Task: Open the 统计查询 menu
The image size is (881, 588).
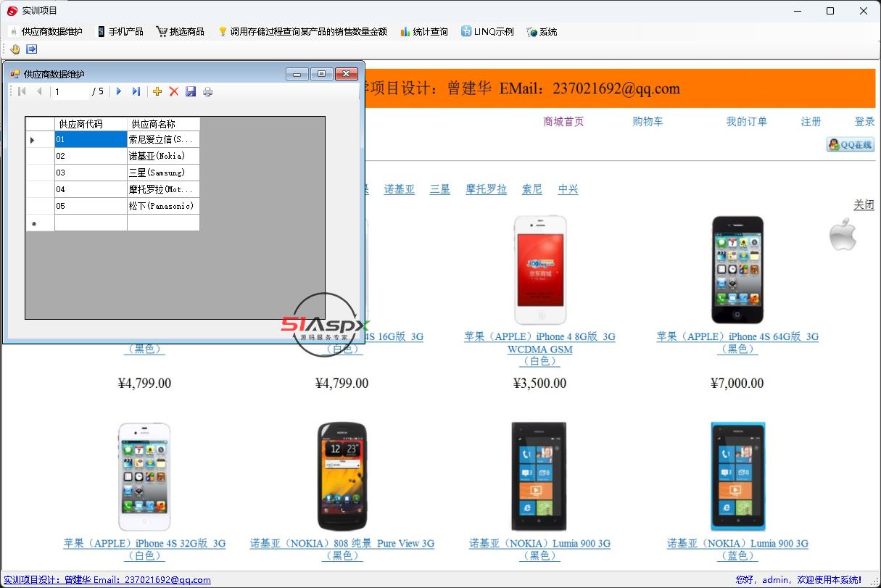Action: pos(424,32)
